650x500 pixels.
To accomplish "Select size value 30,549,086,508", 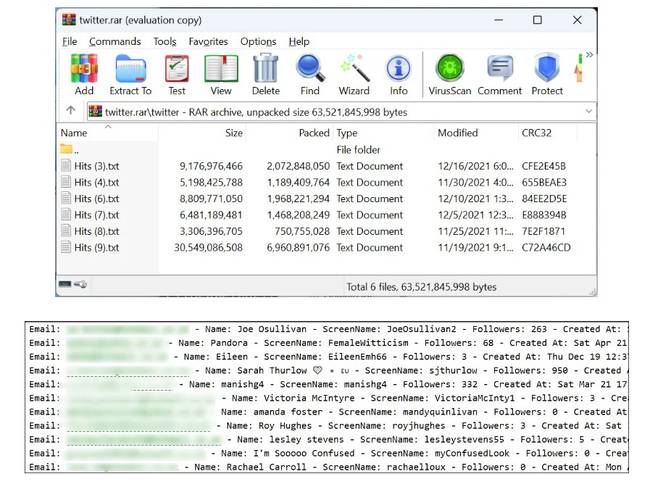I will 208,248.
